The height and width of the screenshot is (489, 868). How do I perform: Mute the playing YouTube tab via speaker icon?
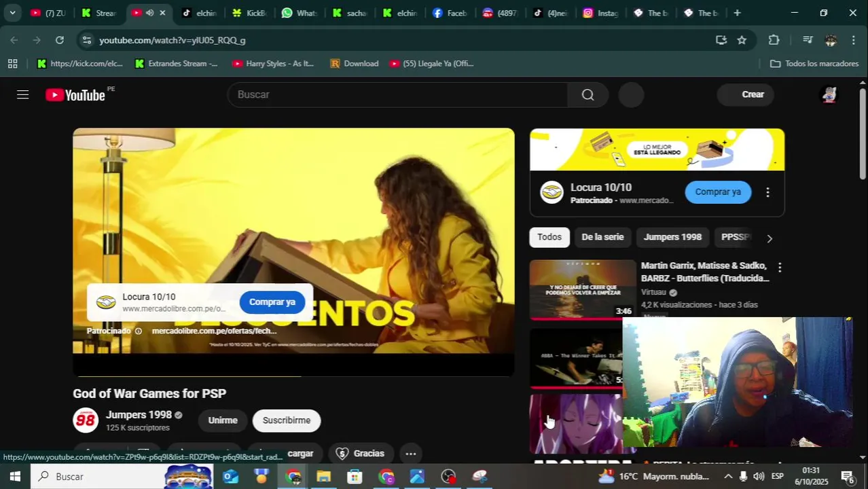[x=149, y=13]
